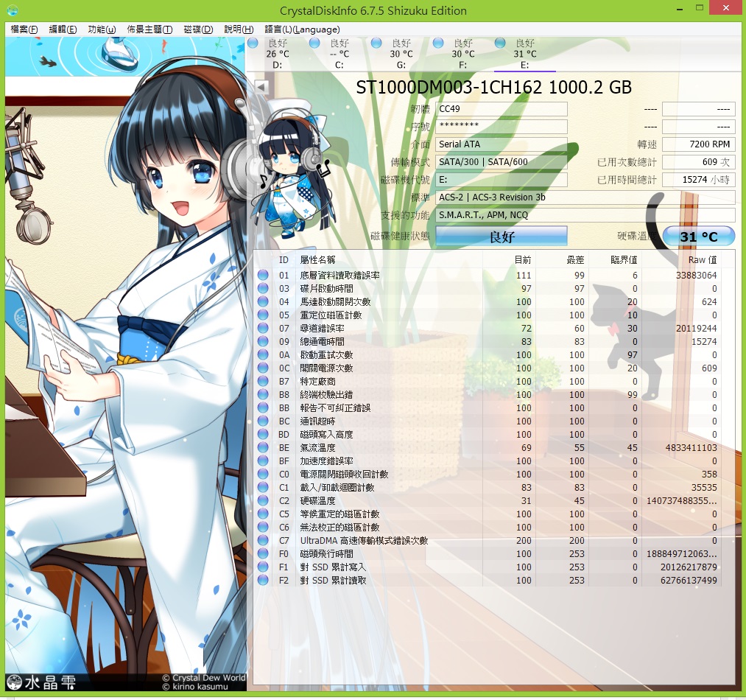Click the interface field Serial ATA

click(x=502, y=144)
